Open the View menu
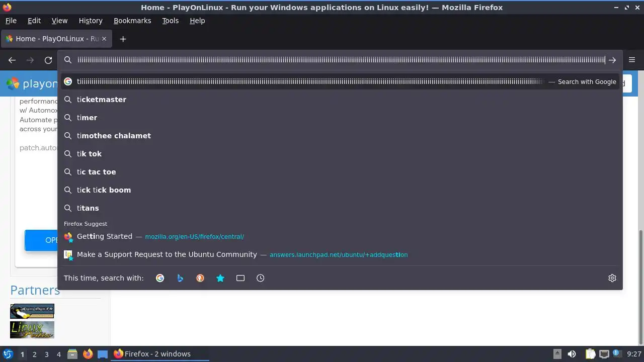This screenshot has width=644, height=362. [59, 21]
